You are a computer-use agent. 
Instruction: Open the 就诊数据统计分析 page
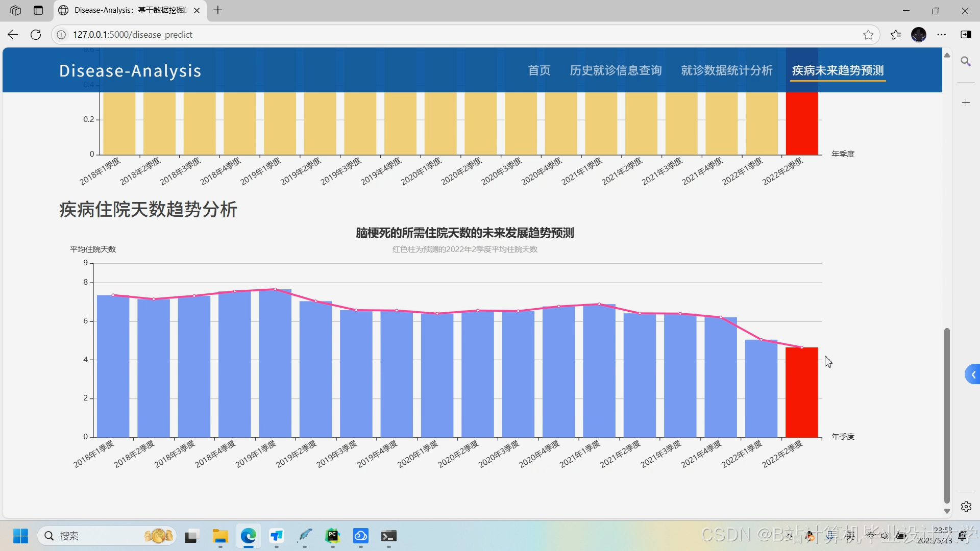tap(726, 70)
